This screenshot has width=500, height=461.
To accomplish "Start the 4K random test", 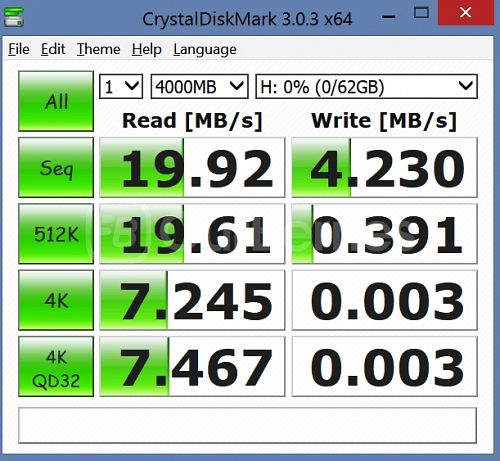I will pyautogui.click(x=56, y=300).
